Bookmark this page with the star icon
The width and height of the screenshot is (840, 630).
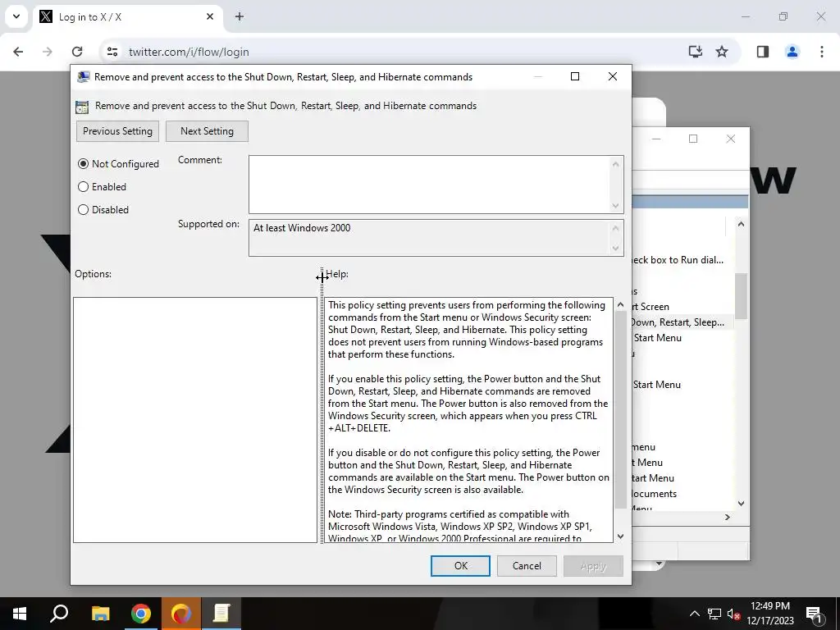[x=722, y=52]
